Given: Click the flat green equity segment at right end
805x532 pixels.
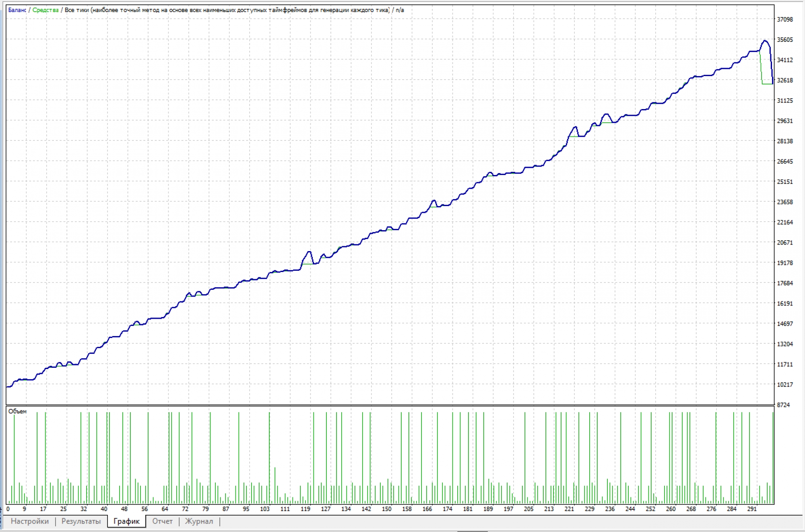Looking at the screenshot, I should pyautogui.click(x=767, y=84).
